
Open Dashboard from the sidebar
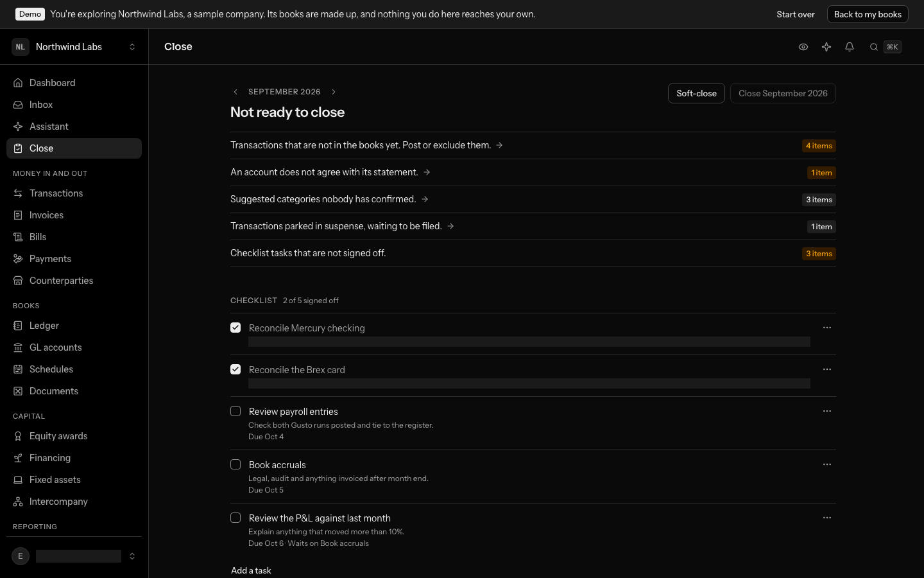click(x=74, y=83)
